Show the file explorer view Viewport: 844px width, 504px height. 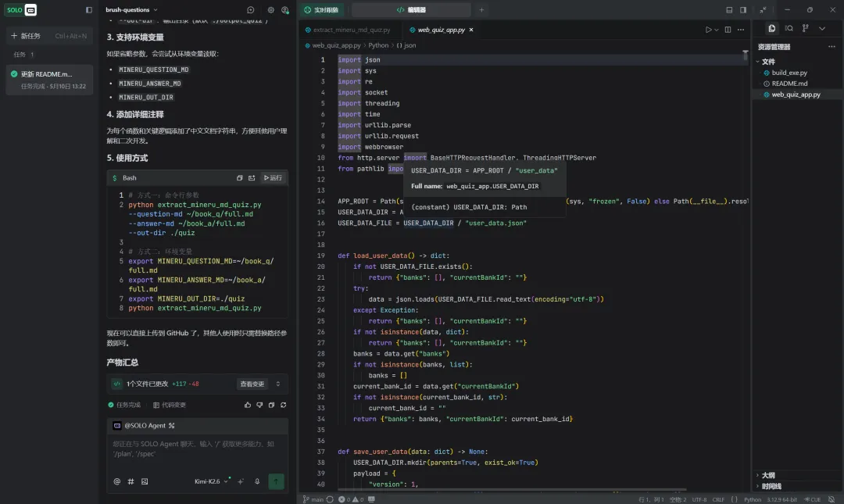pos(772,29)
